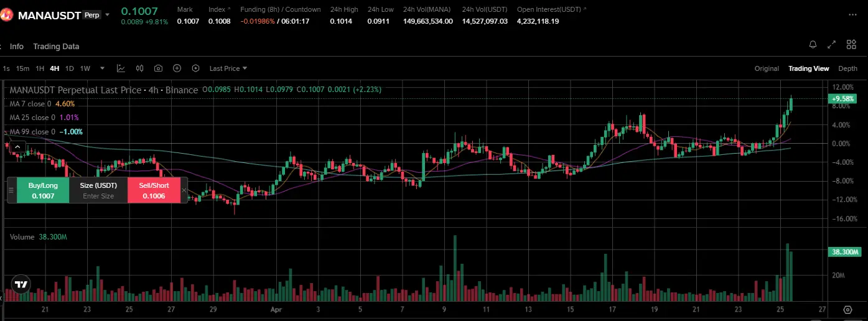Click the +9.58% price axis label
Viewport: 868px width, 321px height.
pos(843,98)
